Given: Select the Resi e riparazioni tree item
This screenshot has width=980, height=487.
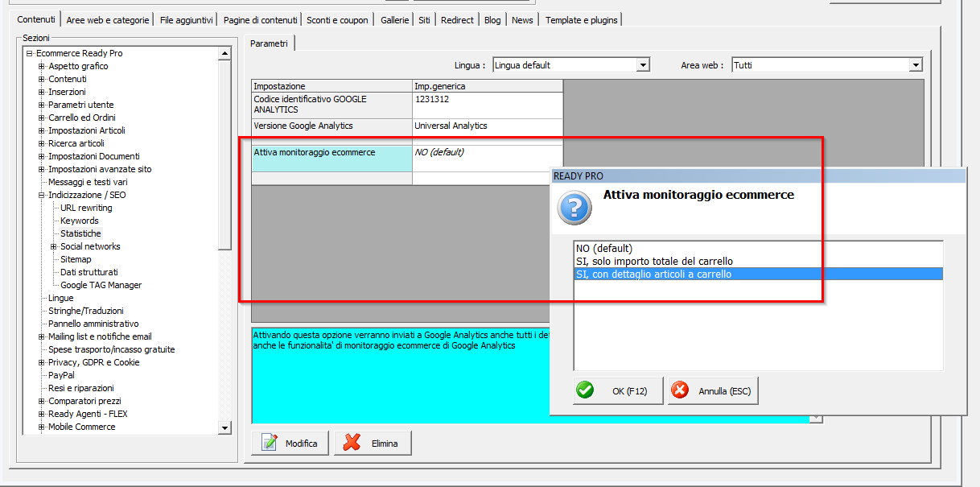Looking at the screenshot, I should click(x=81, y=388).
